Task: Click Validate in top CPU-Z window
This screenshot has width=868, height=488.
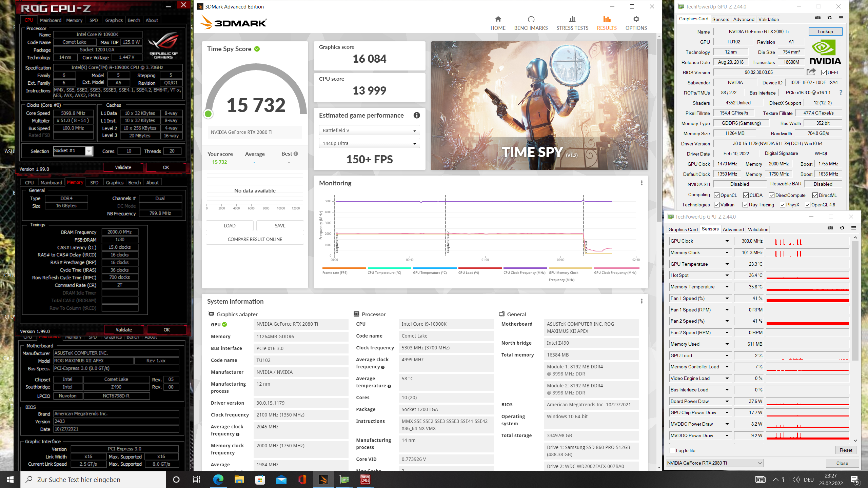Action: coord(123,167)
